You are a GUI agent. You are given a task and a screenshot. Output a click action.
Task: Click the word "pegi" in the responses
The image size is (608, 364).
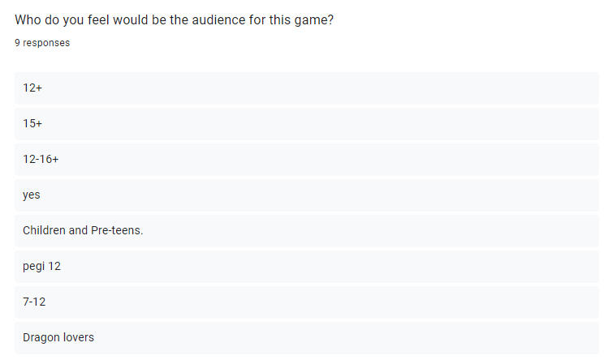click(33, 267)
